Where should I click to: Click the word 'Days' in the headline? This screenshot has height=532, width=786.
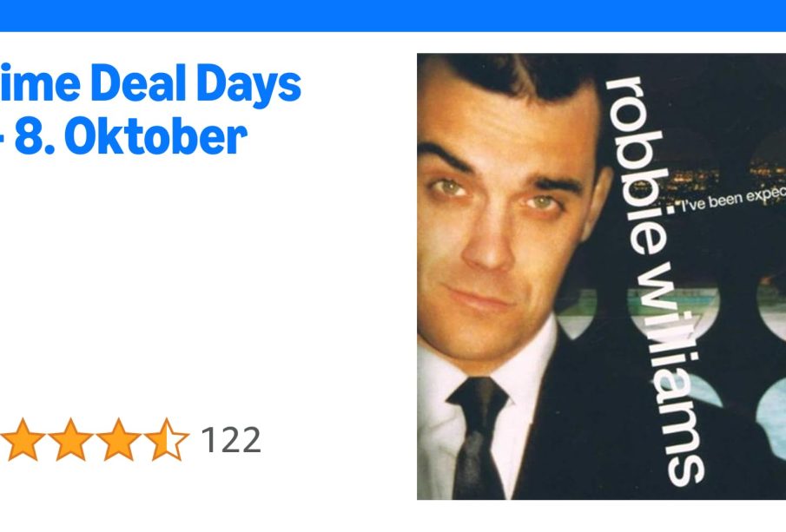tap(248, 85)
